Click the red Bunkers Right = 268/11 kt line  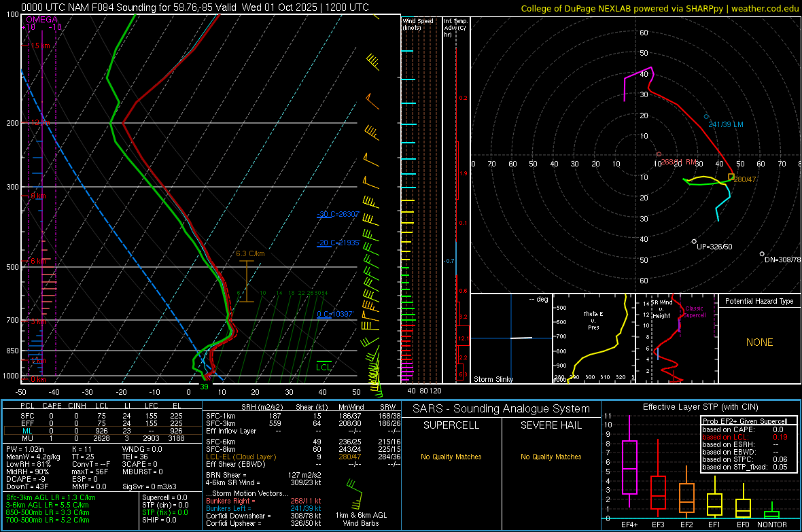point(264,501)
